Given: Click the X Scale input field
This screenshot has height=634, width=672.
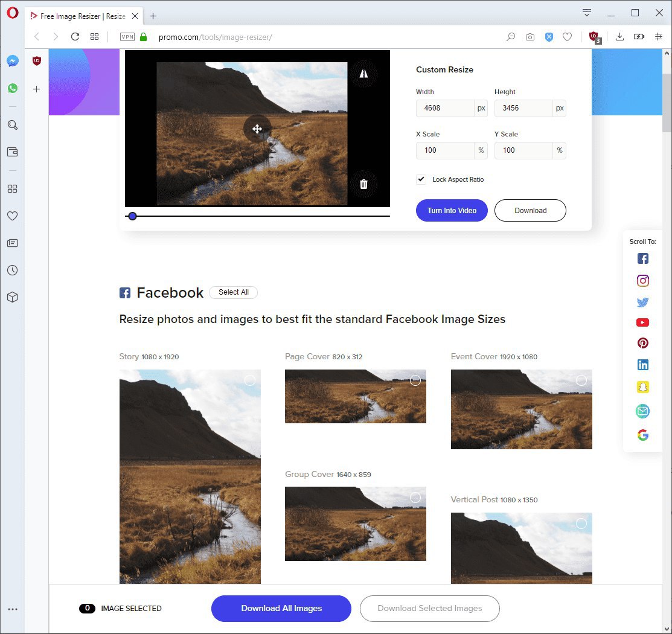Looking at the screenshot, I should (446, 150).
